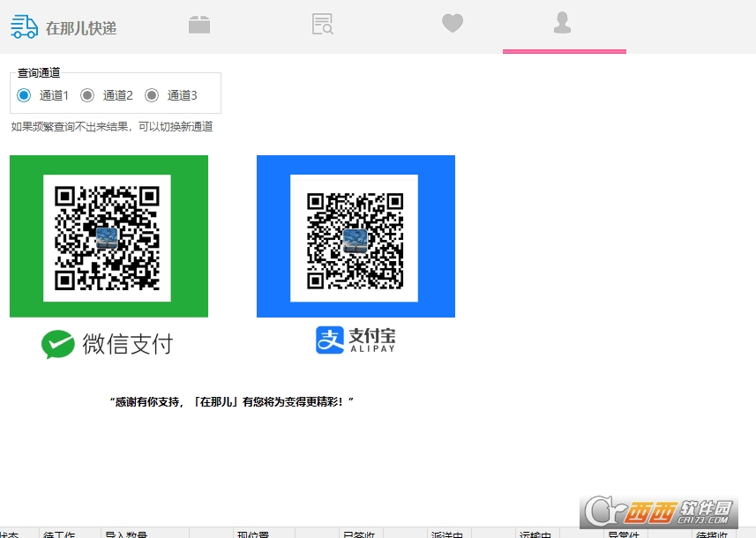
Task: Click the 查询通道 group label
Action: coord(39,73)
